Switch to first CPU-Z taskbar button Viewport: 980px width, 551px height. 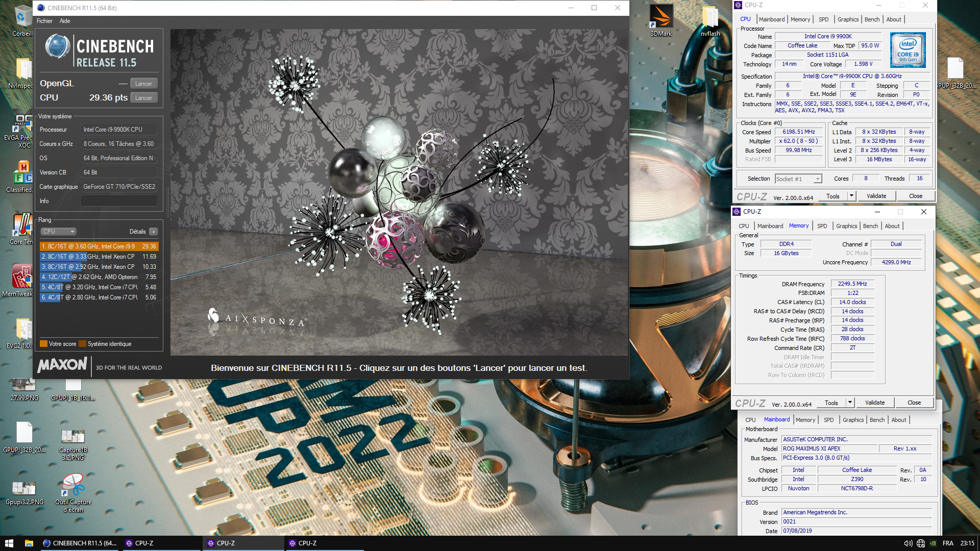click(x=162, y=543)
